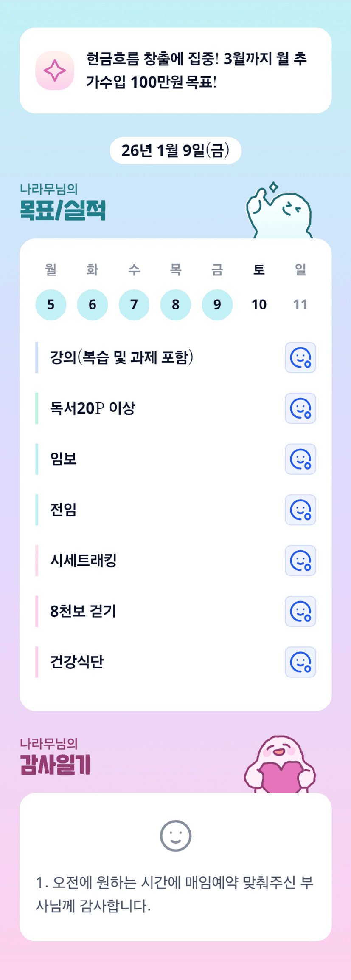The height and width of the screenshot is (980, 351).
Task: Select Tuesday the 6th
Action: tap(93, 304)
